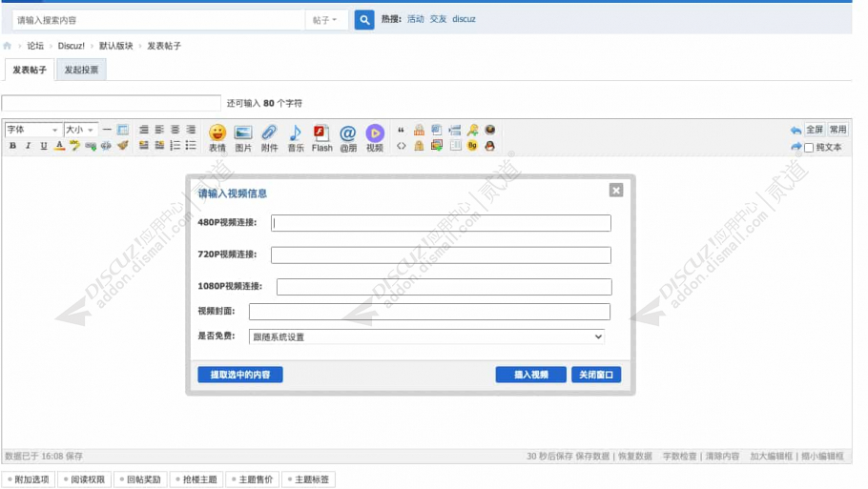Apply Bold formatting in editor toolbar
Image resolution: width=868 pixels, height=489 pixels.
pos(12,146)
